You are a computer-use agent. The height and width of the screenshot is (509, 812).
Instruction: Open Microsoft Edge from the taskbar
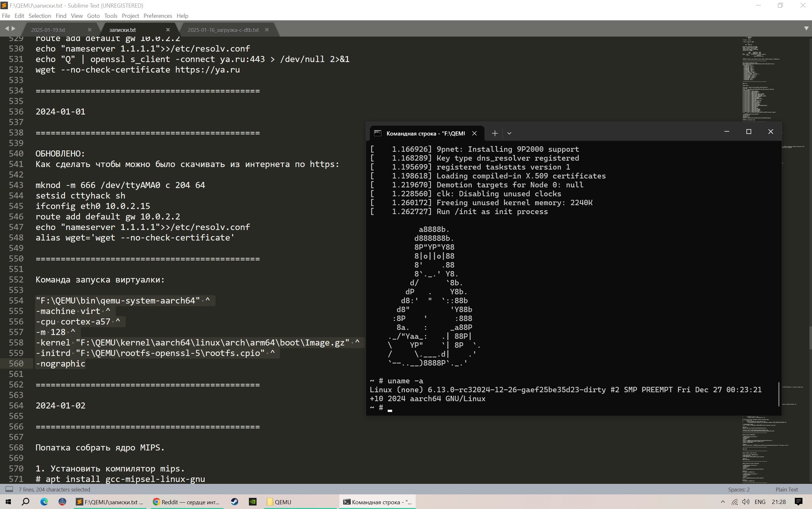click(x=44, y=502)
